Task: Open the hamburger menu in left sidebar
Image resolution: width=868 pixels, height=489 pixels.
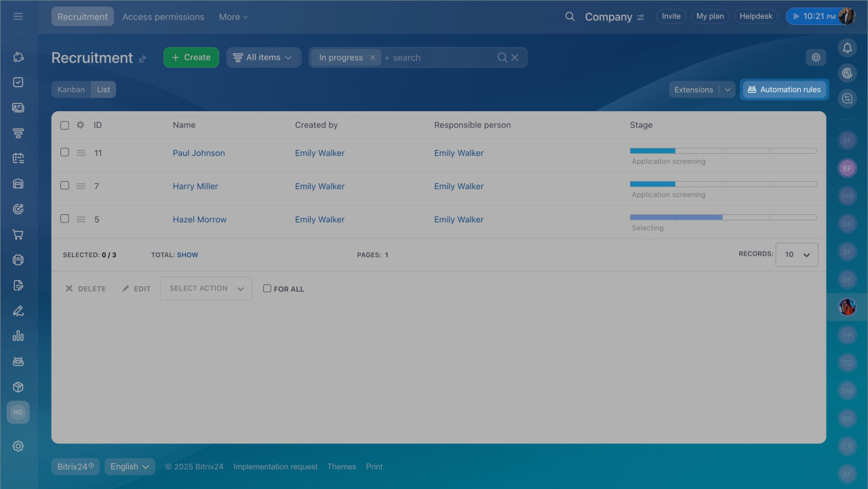Action: pos(18,16)
